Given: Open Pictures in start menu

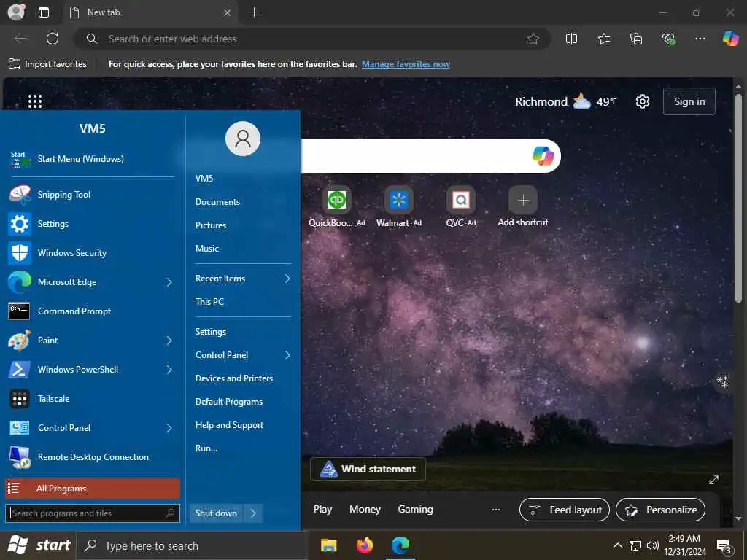Looking at the screenshot, I should click(211, 225).
